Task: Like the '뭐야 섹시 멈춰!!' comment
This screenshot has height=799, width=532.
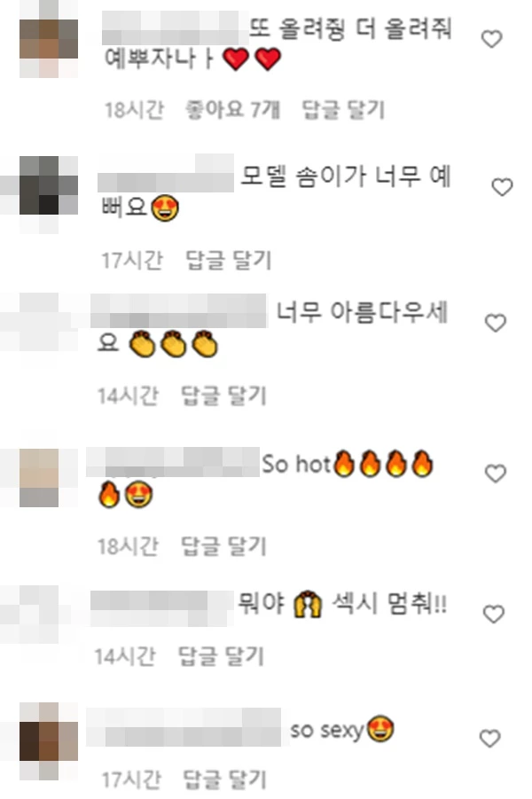Action: click(493, 614)
